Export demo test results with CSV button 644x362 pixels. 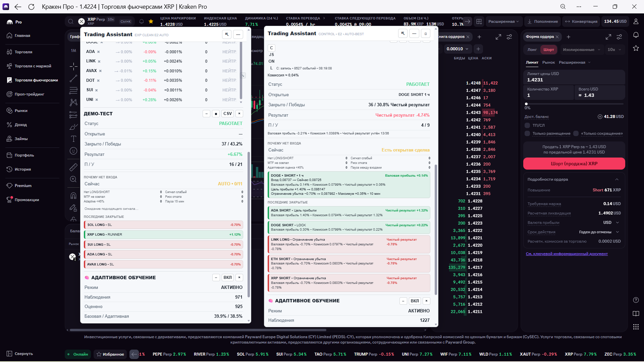coord(227,114)
